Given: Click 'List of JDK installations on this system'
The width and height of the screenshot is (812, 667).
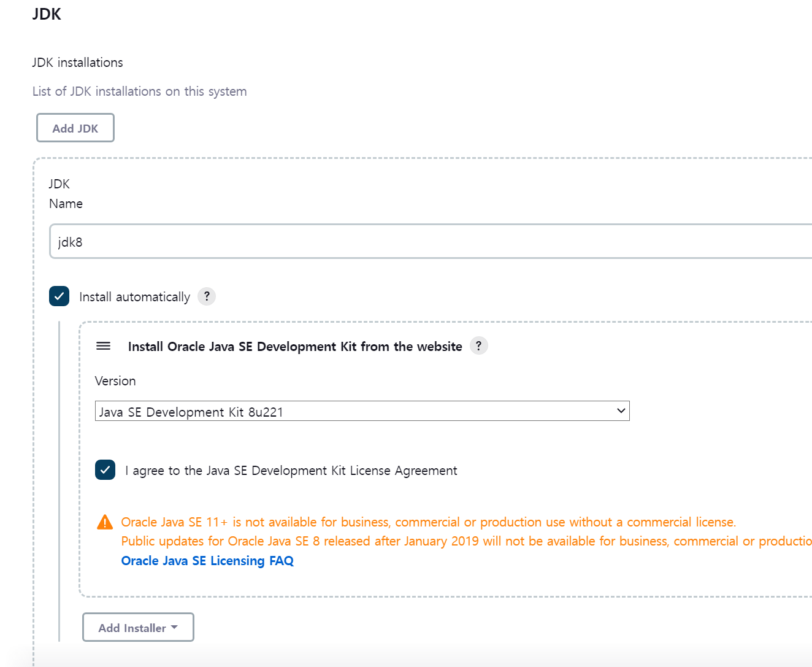Looking at the screenshot, I should pos(140,91).
